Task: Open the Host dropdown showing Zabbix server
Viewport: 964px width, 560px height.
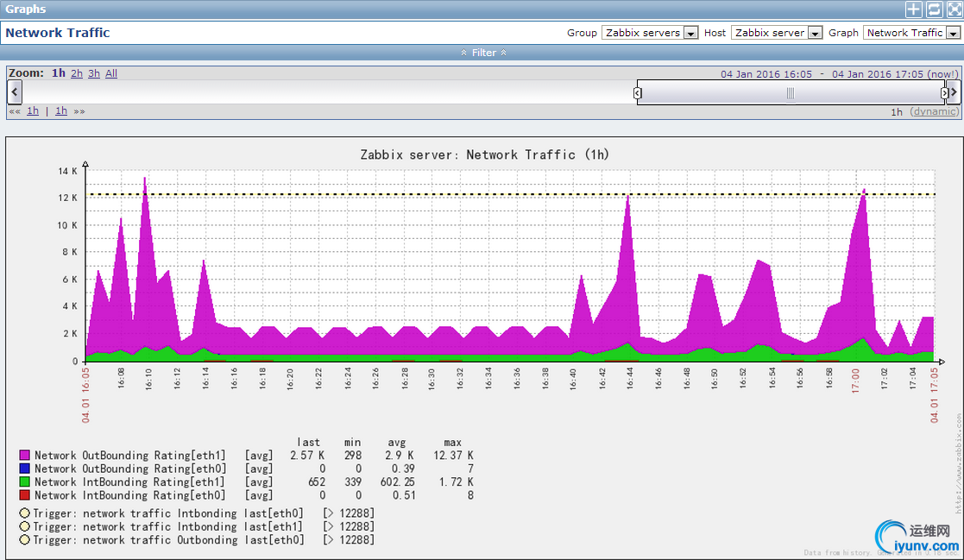Action: pos(776,33)
